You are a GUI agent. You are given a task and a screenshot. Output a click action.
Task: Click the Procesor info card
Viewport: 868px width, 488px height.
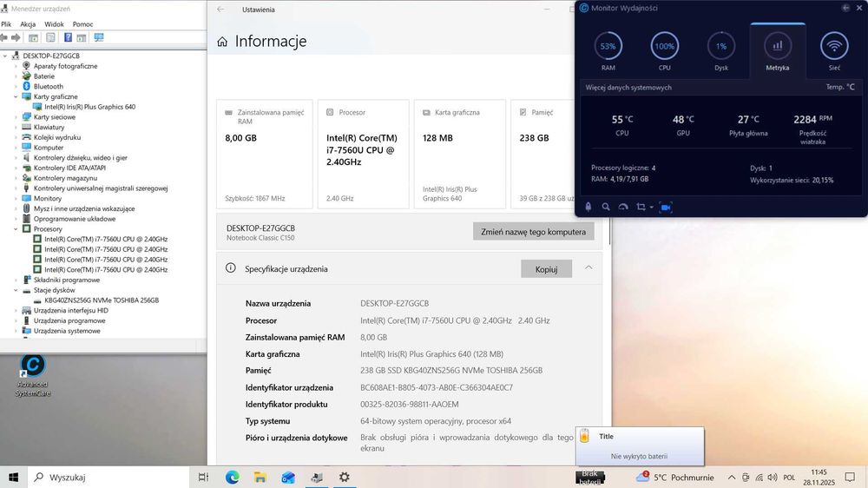tap(363, 154)
